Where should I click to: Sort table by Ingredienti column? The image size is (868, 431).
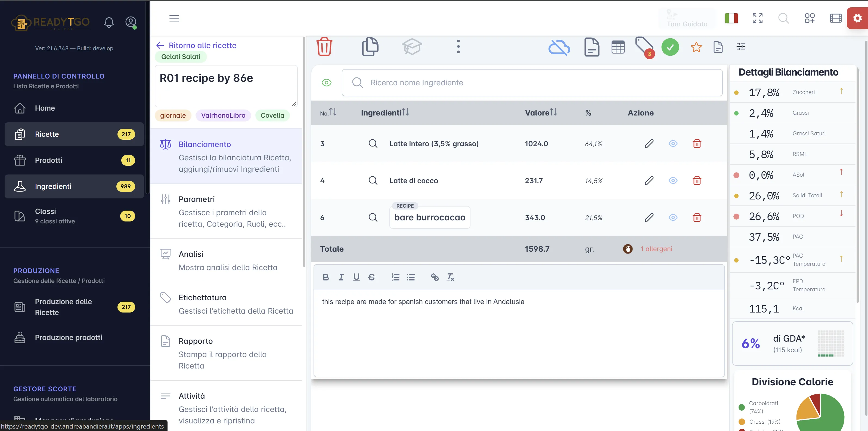pyautogui.click(x=405, y=112)
